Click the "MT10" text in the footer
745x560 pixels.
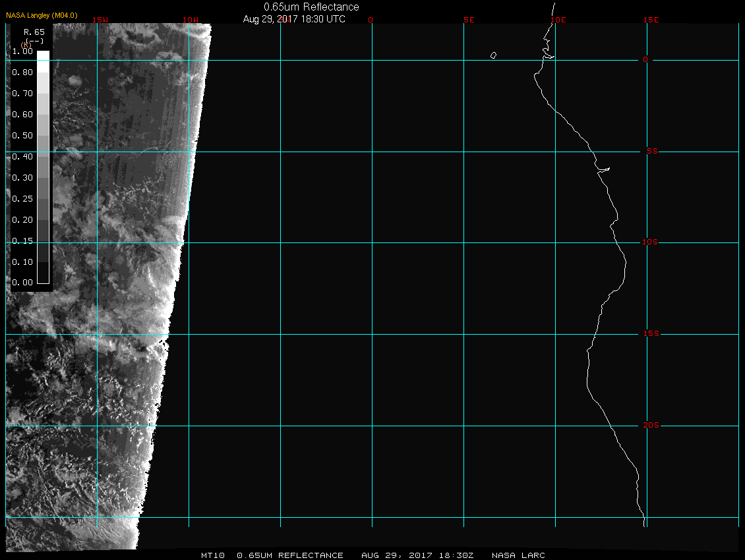212,555
